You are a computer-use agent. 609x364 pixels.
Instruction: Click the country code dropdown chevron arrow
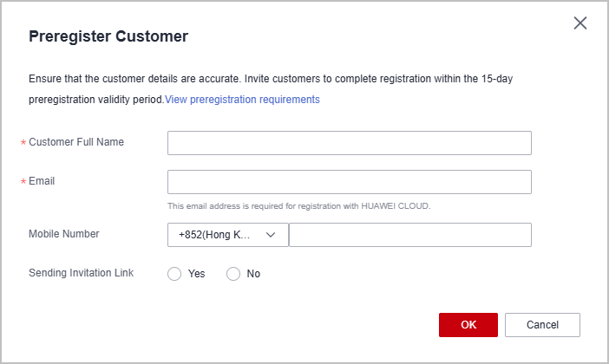point(271,235)
